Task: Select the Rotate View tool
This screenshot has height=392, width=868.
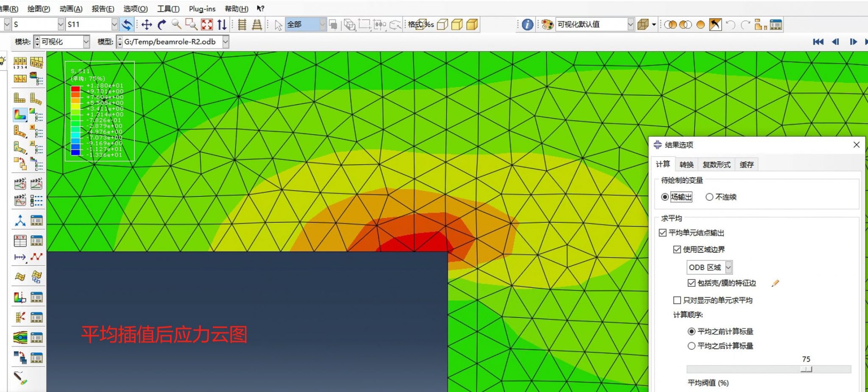Action: click(x=161, y=24)
